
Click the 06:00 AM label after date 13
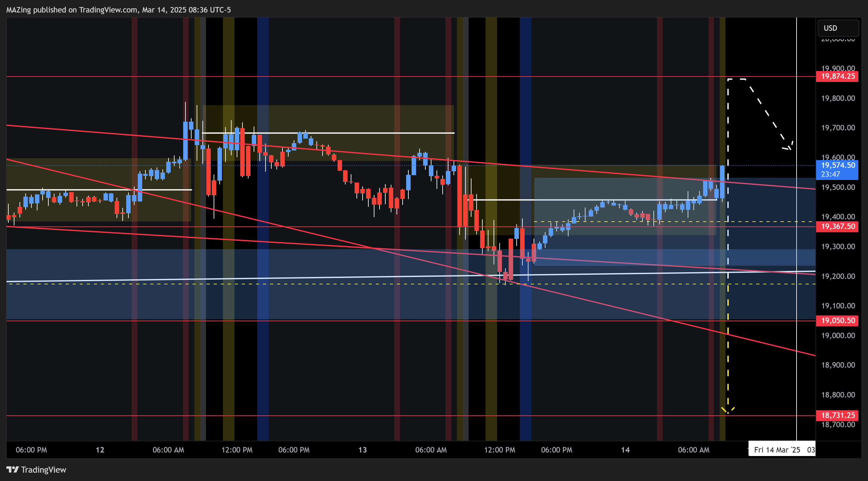(x=431, y=450)
